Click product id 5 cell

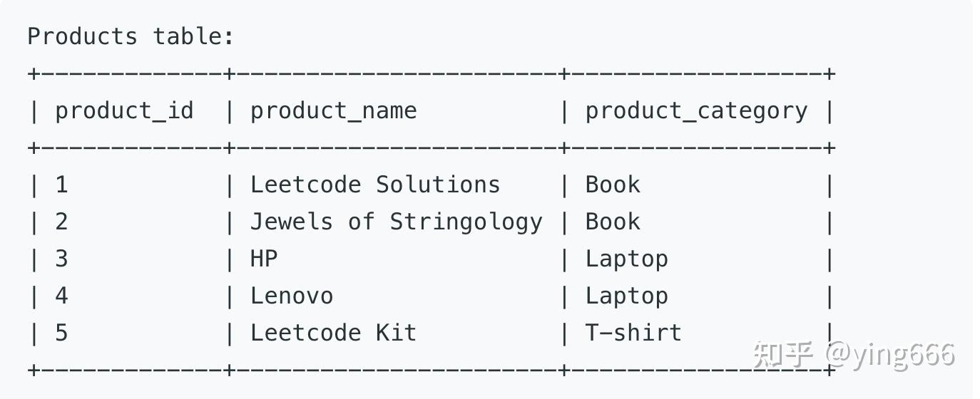(61, 333)
